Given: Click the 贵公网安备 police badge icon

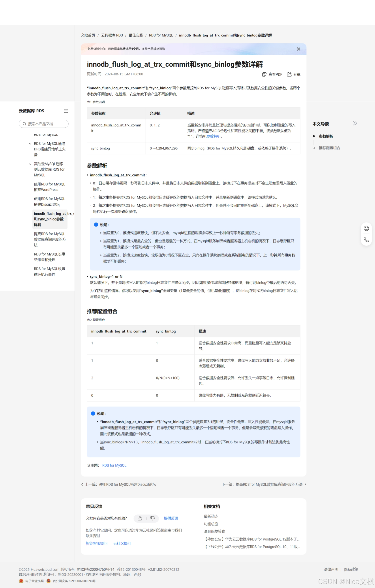Looking at the screenshot, I should 49,581.
